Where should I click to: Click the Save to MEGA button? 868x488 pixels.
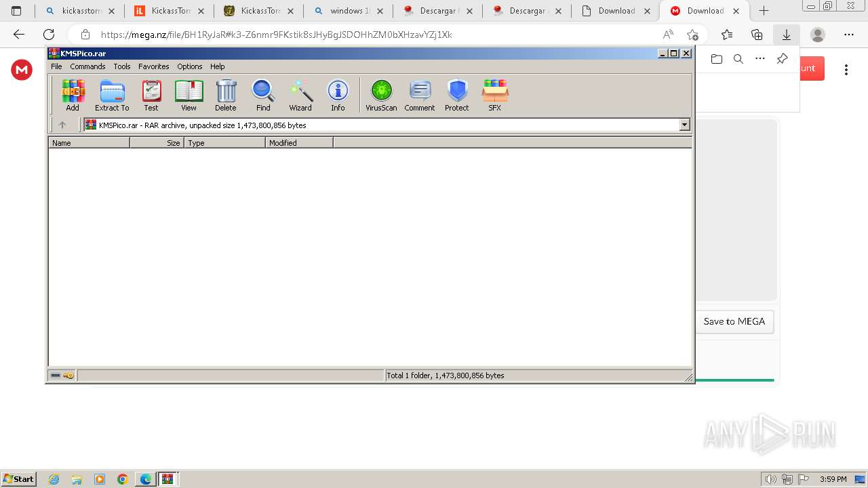(734, 321)
